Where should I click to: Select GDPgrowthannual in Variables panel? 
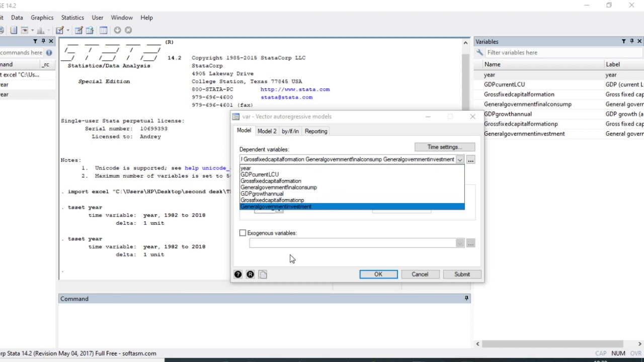pos(508,114)
